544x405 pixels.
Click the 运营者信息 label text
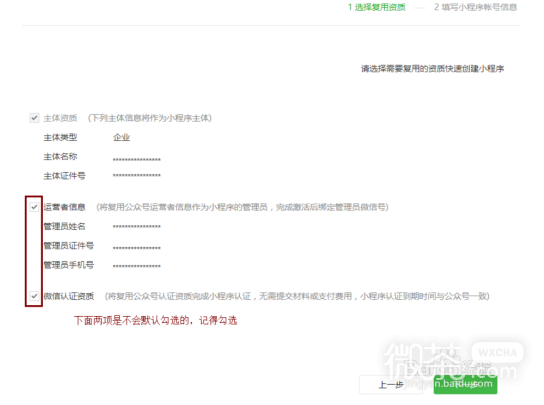click(65, 207)
